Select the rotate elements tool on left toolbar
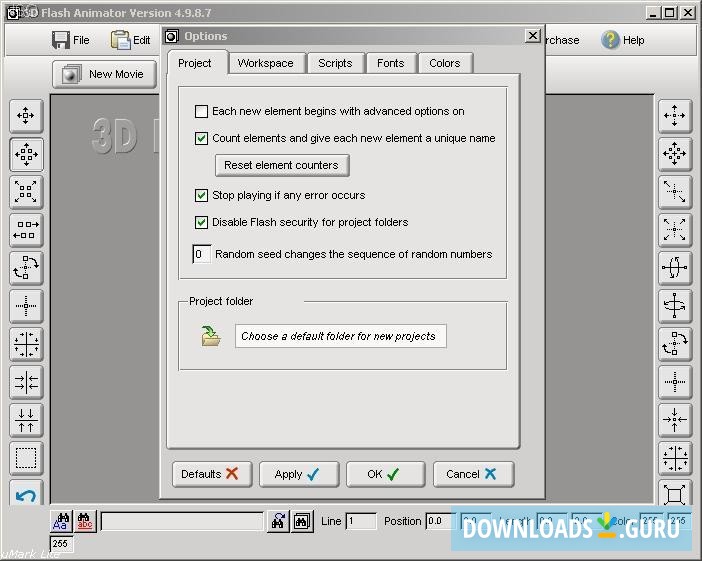This screenshot has height=561, width=702. coord(26,268)
